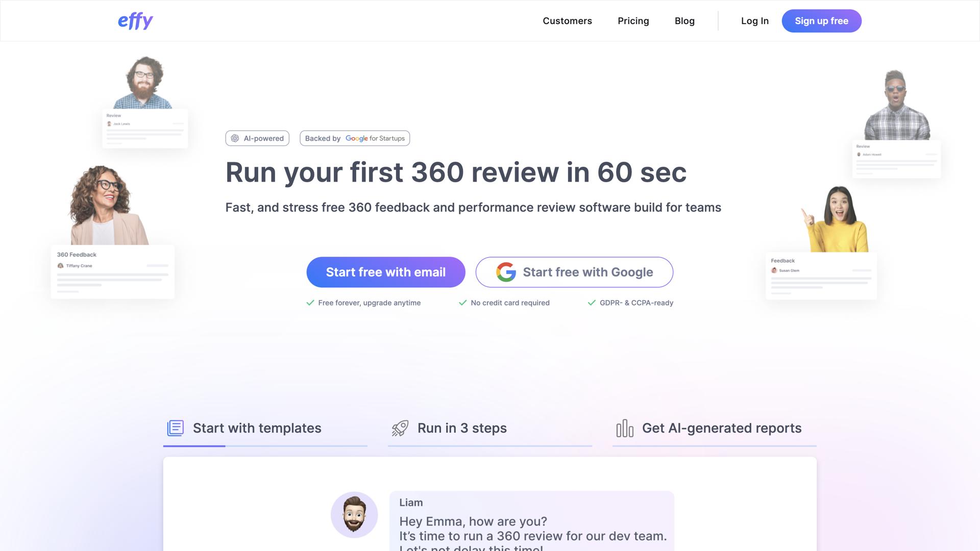Open the Customers page

tap(567, 21)
